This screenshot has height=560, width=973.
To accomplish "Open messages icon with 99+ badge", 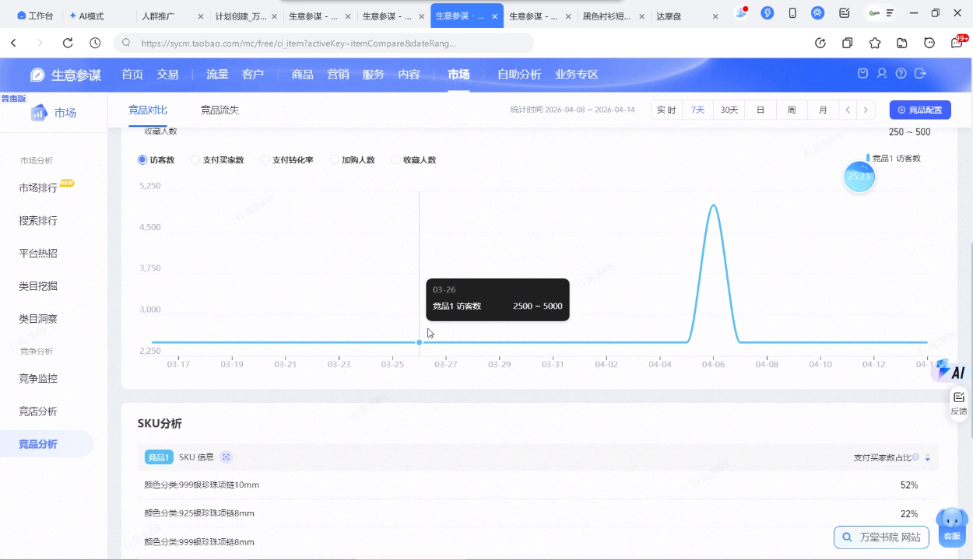I will 957,43.
